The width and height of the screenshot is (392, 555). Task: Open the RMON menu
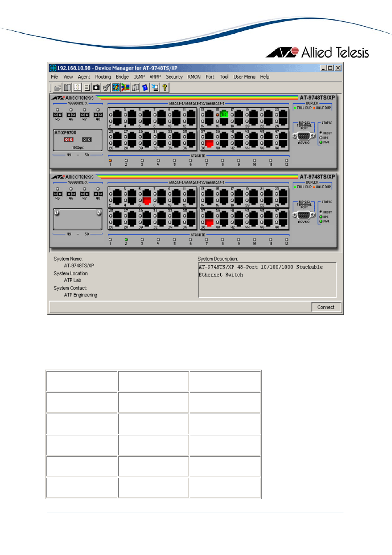tap(194, 77)
